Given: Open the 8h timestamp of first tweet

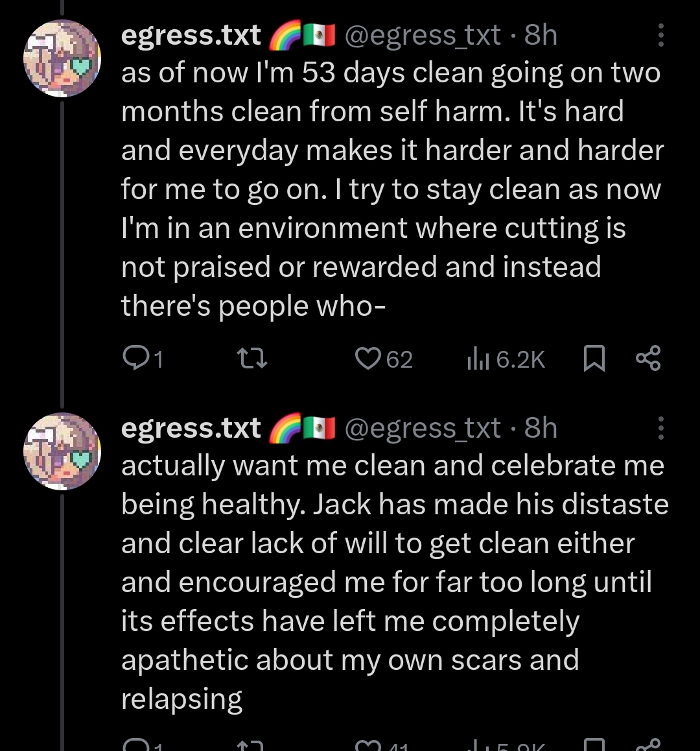Looking at the screenshot, I should 541,35.
